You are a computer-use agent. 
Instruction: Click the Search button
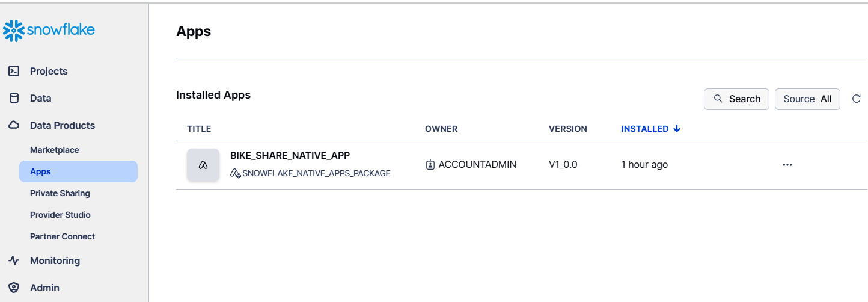pos(736,99)
